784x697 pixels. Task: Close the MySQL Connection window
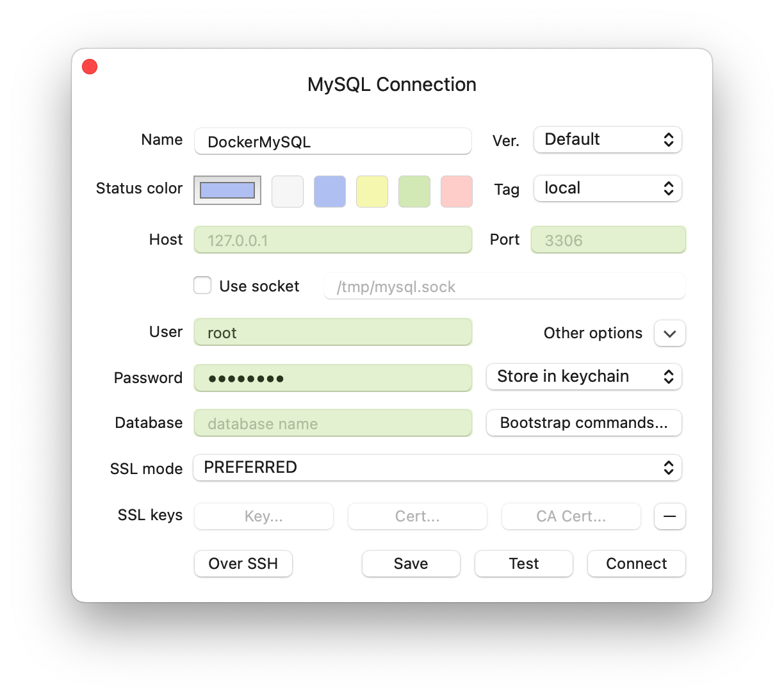click(x=90, y=67)
